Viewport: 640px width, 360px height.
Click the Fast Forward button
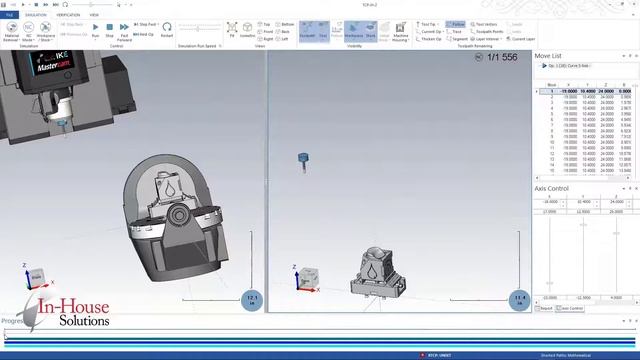pyautogui.click(x=124, y=32)
